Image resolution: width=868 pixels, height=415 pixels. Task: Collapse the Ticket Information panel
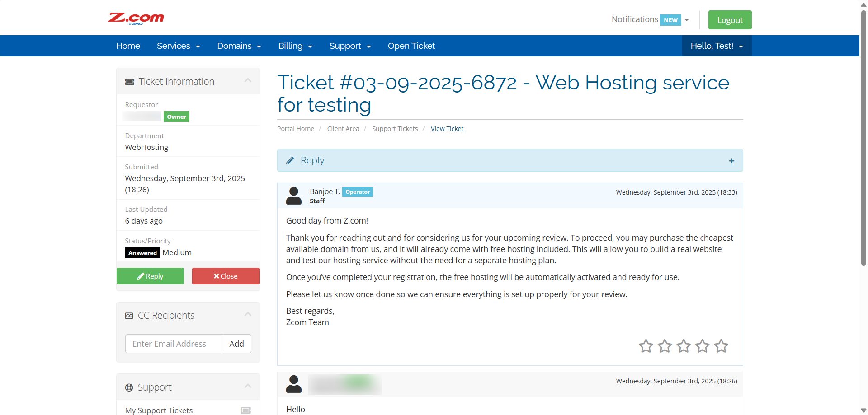tap(248, 80)
